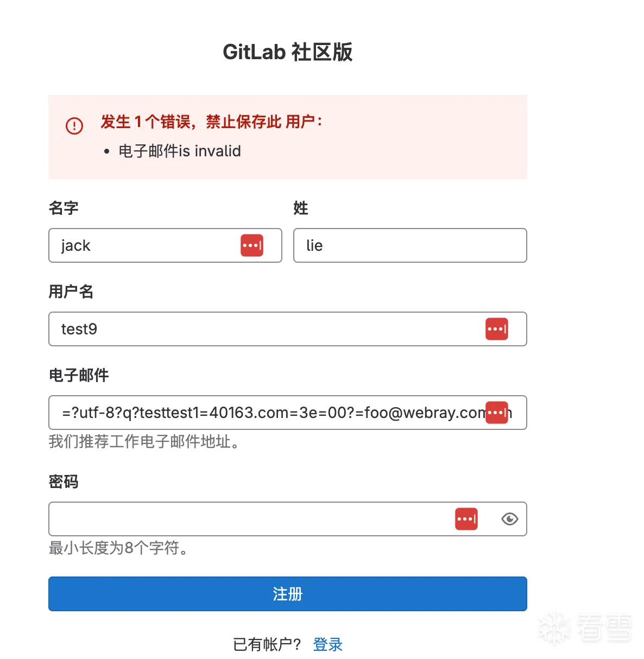This screenshot has width=644, height=659.
Task: Click the 密码 field label
Action: point(64,481)
